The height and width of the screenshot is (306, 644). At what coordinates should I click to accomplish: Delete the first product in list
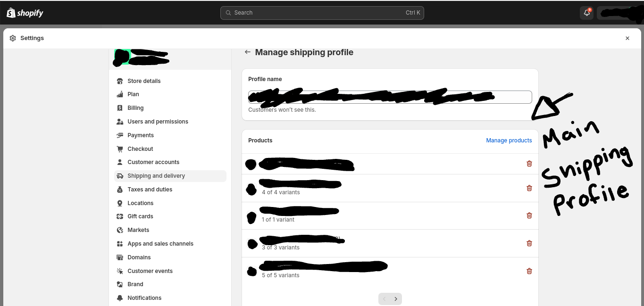tap(529, 164)
